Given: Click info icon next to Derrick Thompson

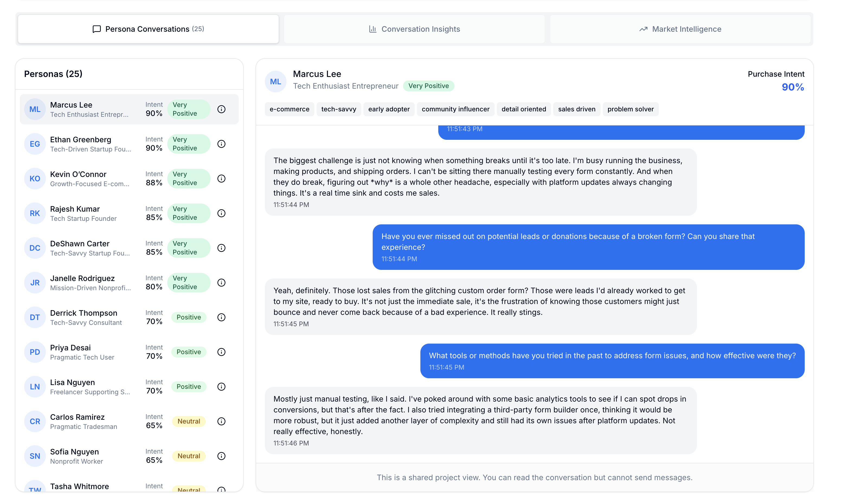Looking at the screenshot, I should 221,317.
